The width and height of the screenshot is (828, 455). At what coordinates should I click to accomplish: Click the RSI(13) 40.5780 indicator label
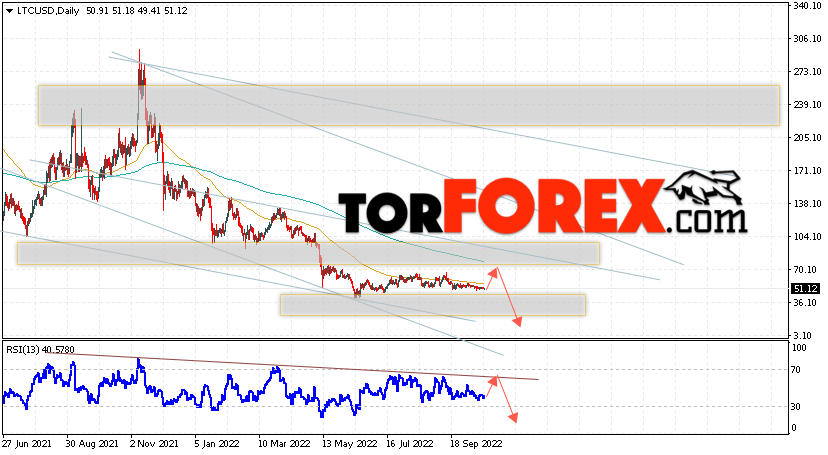[41, 349]
